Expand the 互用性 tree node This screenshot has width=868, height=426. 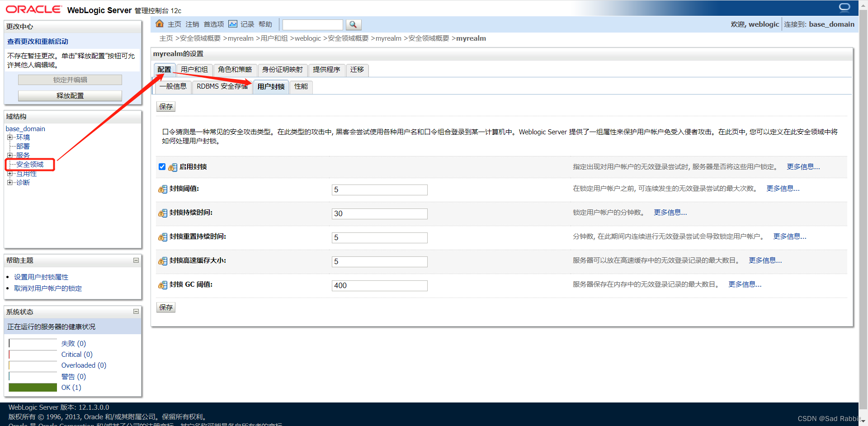pyautogui.click(x=9, y=173)
